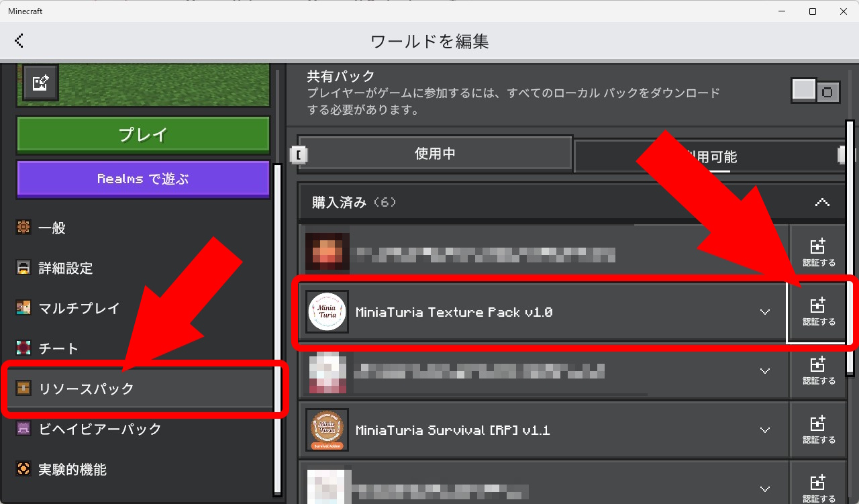Expand MiniaTuria Survival [RP] v1.1 details
Viewport: 859px width, 504px height.
[x=764, y=430]
